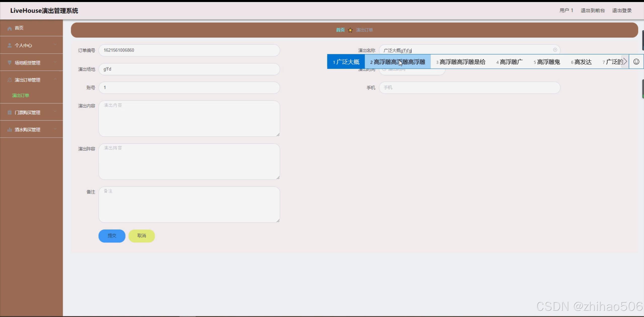Click the star icon in the breadcrumb

point(350,30)
